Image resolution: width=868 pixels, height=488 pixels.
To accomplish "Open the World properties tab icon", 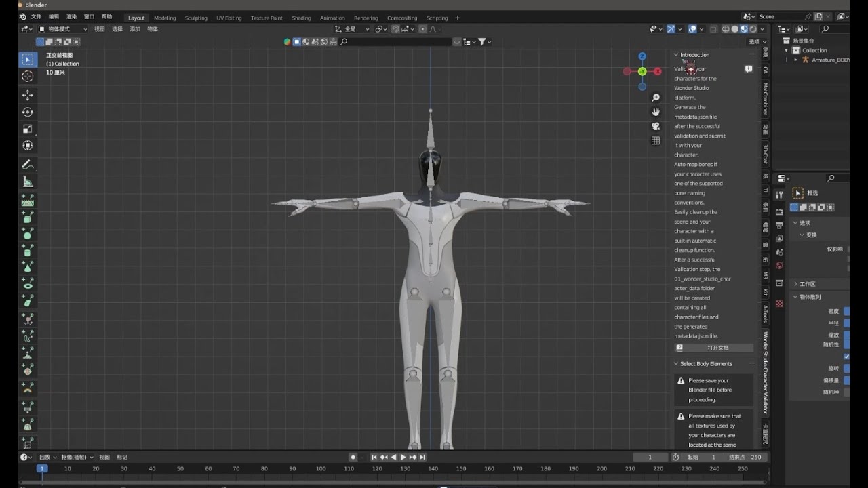I will coord(779,265).
